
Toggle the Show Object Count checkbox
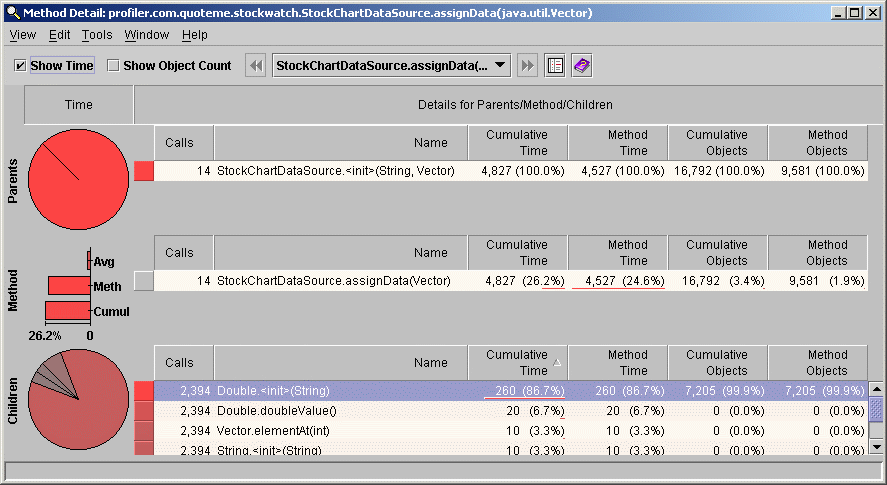click(113, 66)
